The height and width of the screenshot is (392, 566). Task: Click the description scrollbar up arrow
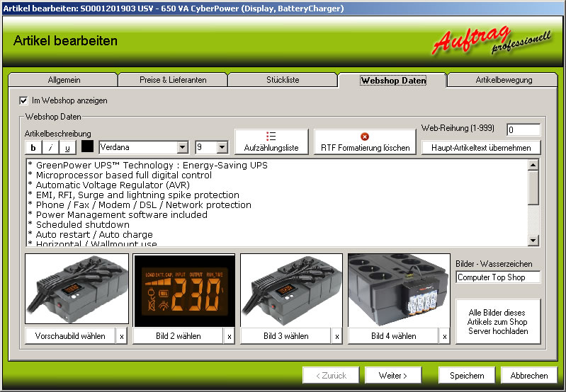coord(533,165)
